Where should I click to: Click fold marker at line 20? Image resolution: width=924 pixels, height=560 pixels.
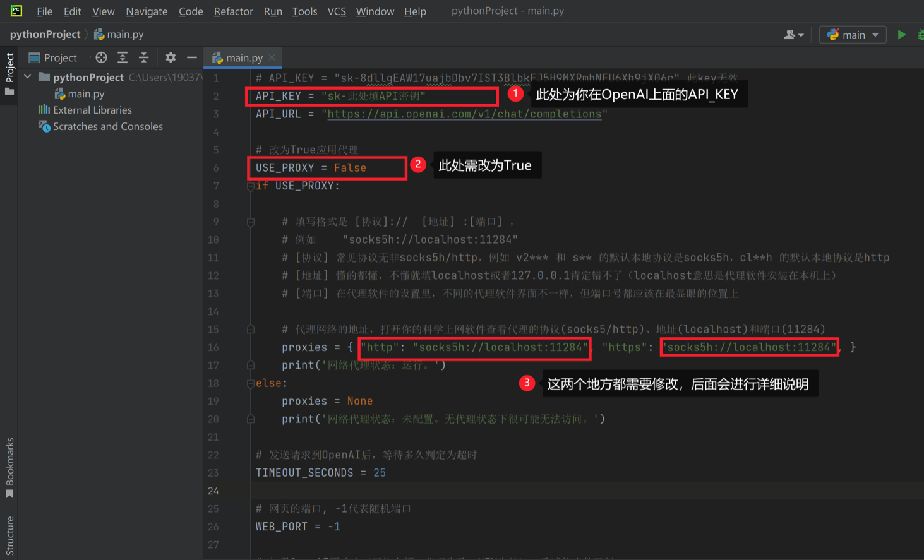coord(251,419)
